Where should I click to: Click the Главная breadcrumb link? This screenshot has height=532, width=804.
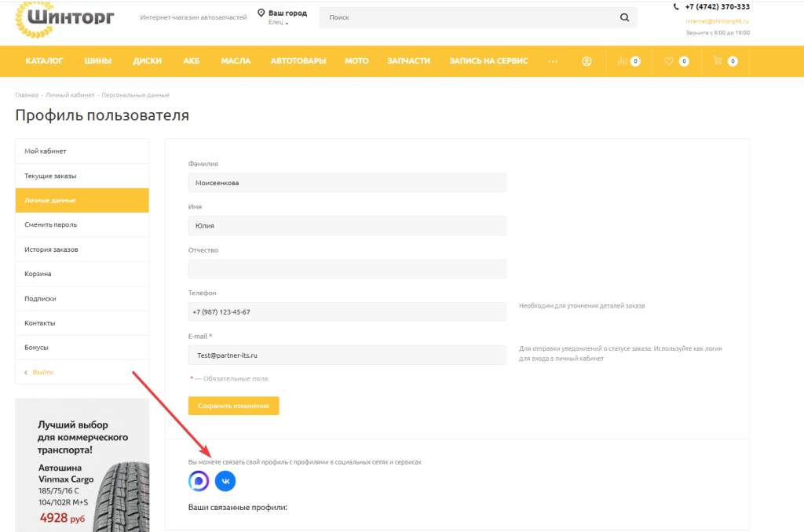click(x=27, y=95)
